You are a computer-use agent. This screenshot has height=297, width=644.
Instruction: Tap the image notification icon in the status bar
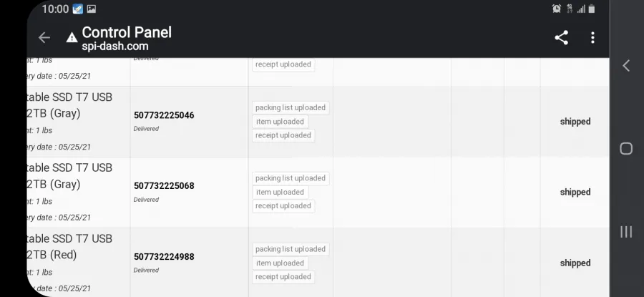click(x=91, y=9)
